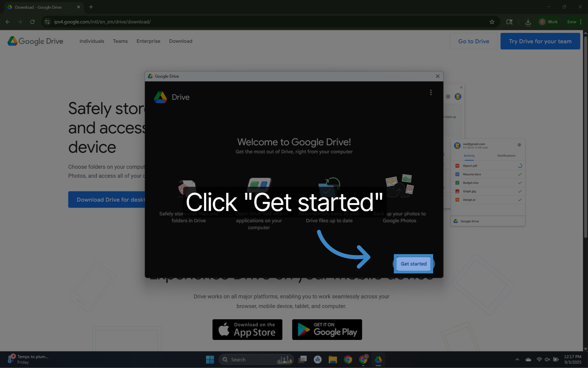588x368 pixels.
Task: Open the blue circular app on taskbar
Action: 318,360
